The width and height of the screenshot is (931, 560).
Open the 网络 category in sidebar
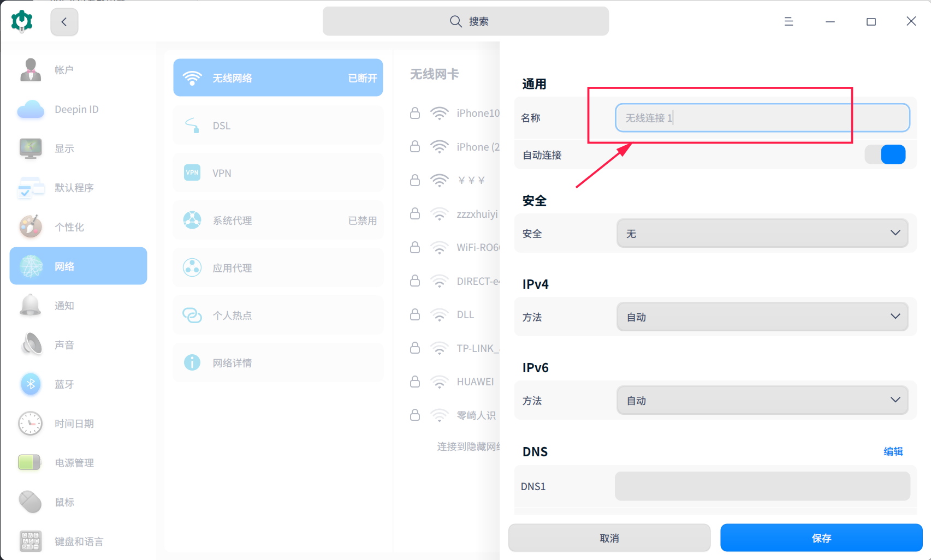79,266
